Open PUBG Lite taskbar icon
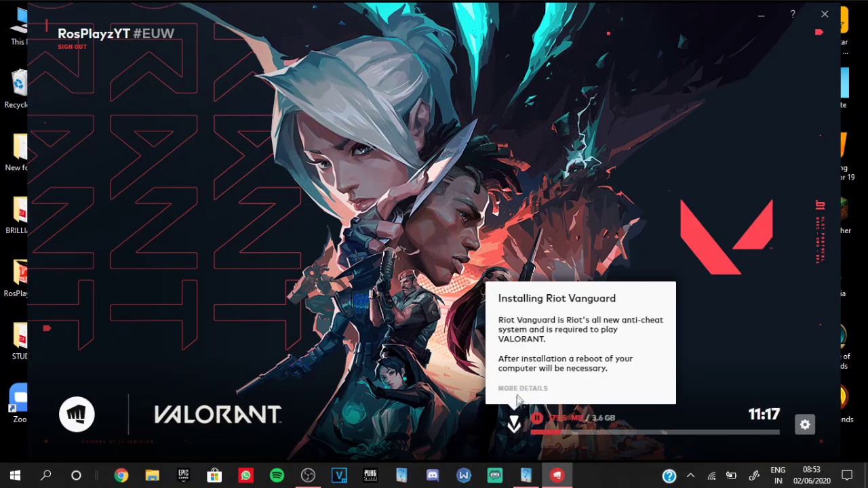 (x=370, y=476)
